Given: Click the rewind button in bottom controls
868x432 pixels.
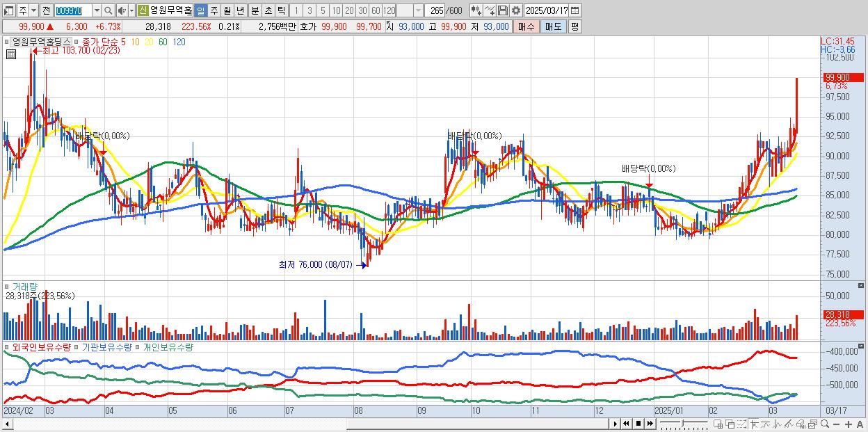Looking at the screenshot, I should point(626,424).
